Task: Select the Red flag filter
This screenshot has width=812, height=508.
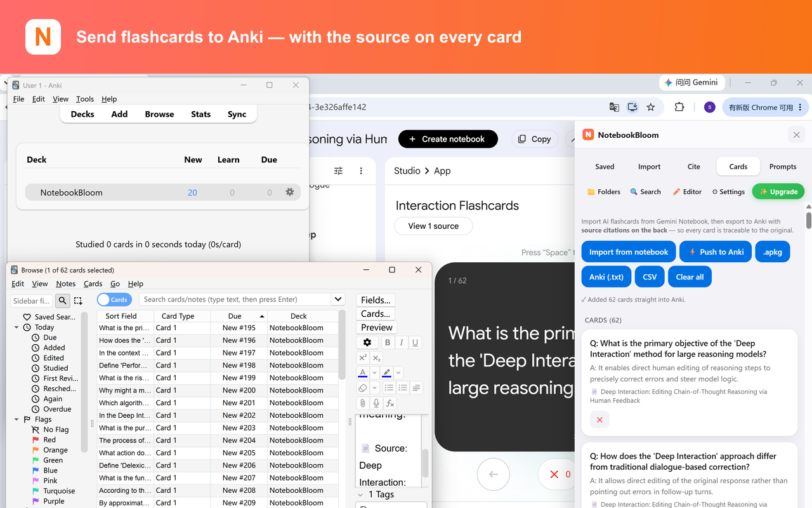Action: 49,439
